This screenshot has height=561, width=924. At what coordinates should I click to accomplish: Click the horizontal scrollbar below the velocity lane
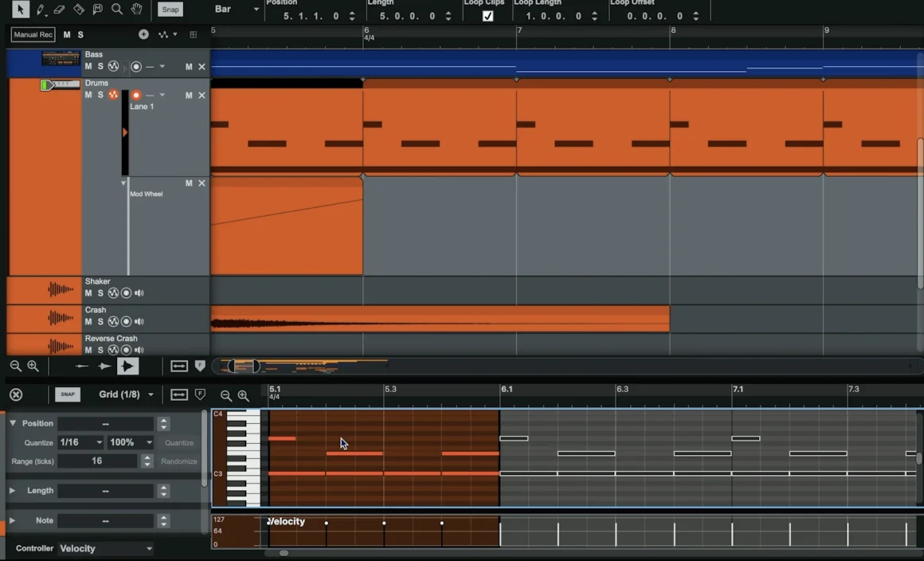285,553
